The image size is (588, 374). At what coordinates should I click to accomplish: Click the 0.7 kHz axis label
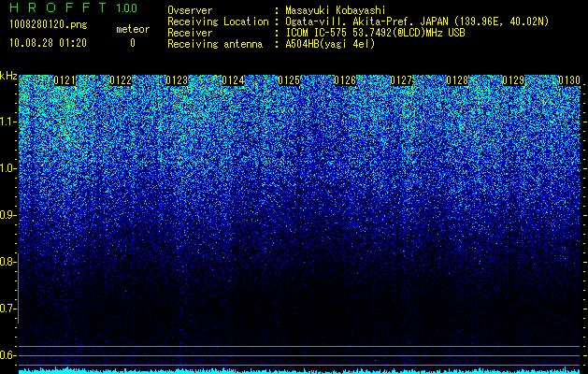pos(7,309)
